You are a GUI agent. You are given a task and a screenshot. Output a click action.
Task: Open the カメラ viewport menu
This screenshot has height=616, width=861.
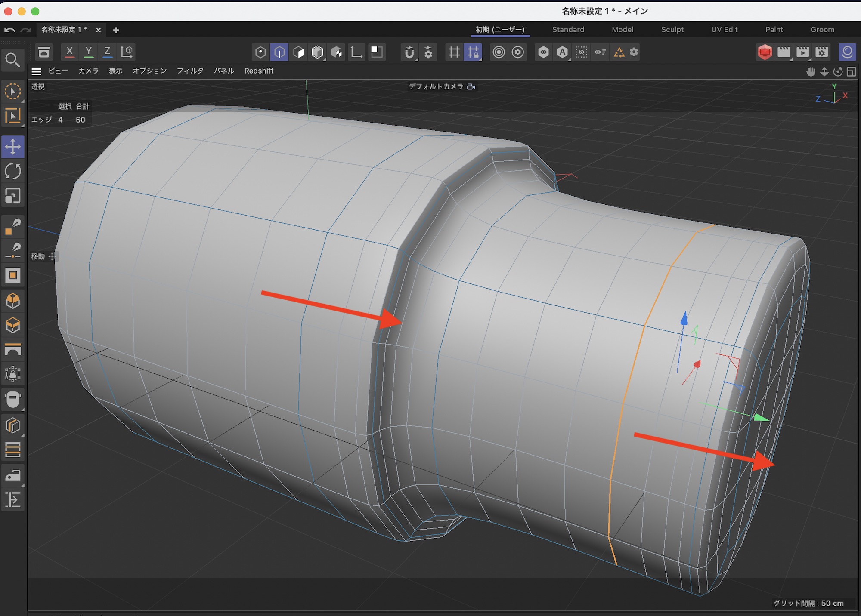tap(88, 71)
